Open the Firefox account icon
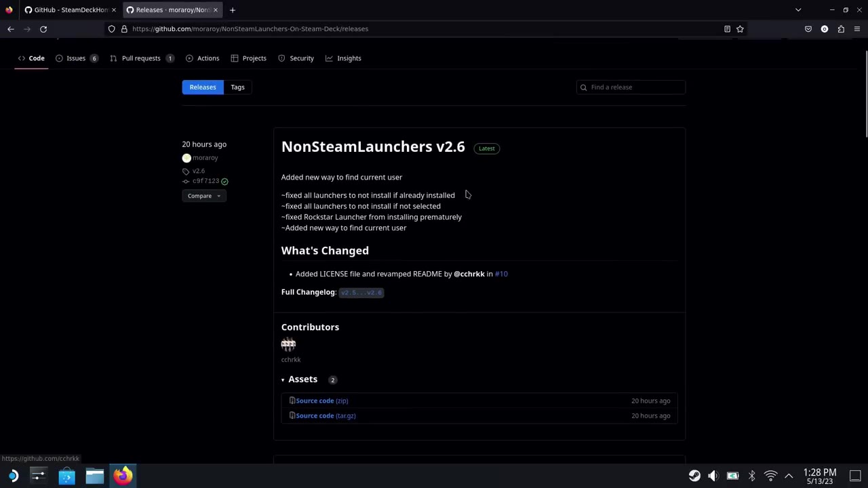This screenshot has height=488, width=868. click(825, 29)
